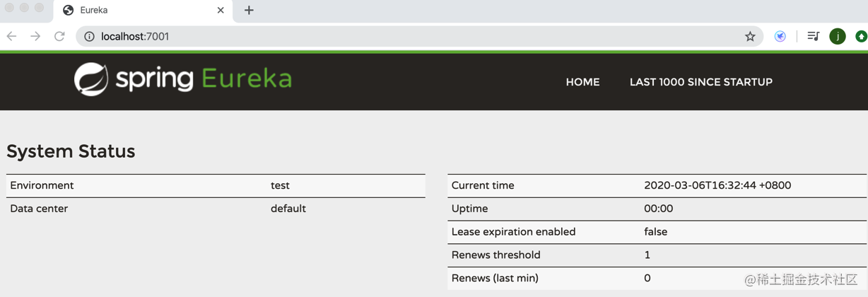Go to HOME in the navigation bar
Viewport: 868px width, 297px height.
coord(582,82)
